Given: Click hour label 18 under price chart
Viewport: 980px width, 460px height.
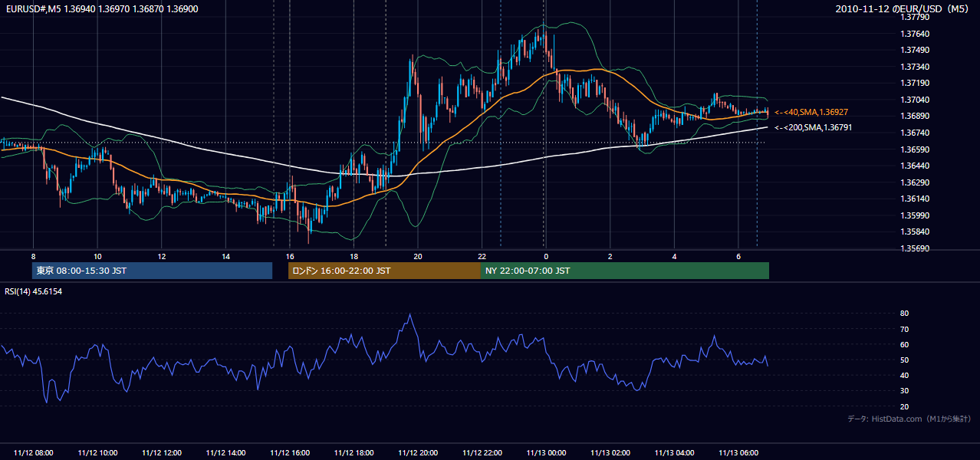Looking at the screenshot, I should click(x=354, y=256).
